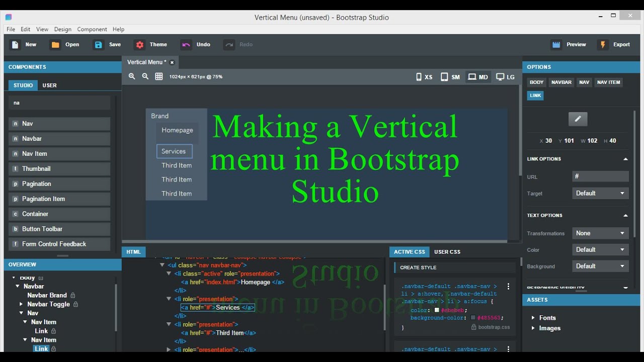
Task: Collapse the ul nav navbar-nav HTML node
Action: [162, 265]
